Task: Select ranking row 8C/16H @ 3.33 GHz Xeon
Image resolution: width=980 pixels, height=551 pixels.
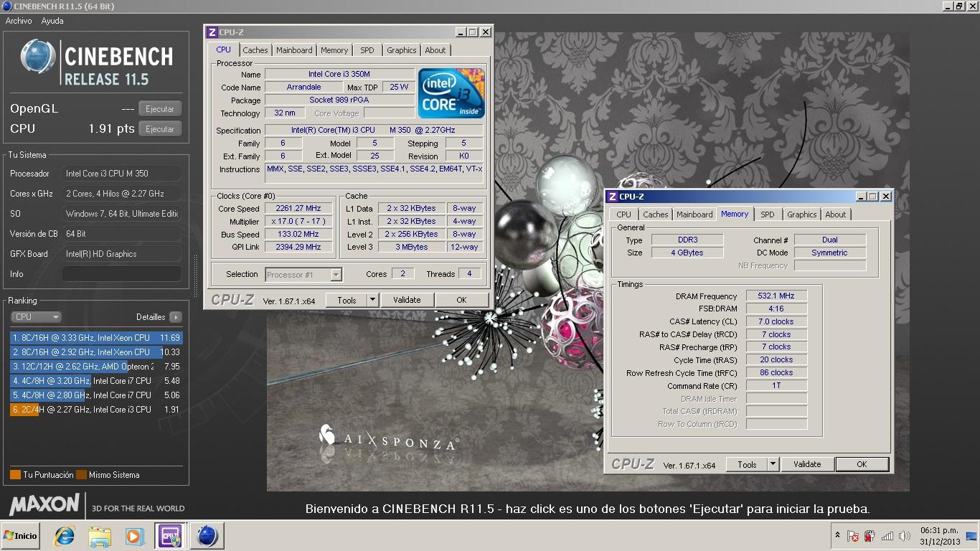Action: (x=96, y=338)
